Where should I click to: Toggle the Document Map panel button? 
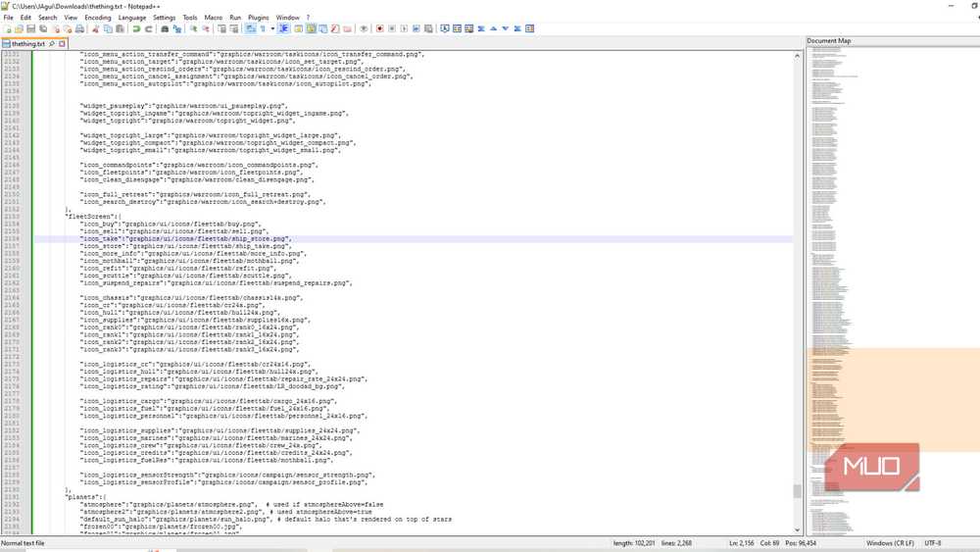(x=311, y=28)
